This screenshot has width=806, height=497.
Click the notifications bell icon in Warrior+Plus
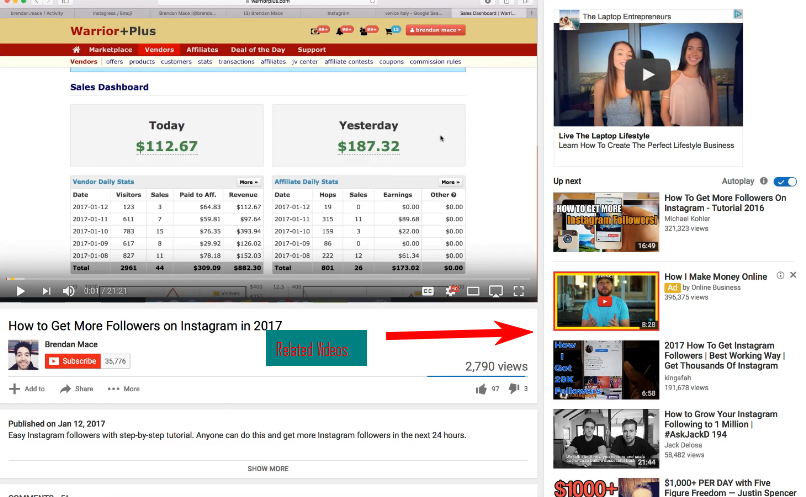pyautogui.click(x=339, y=31)
